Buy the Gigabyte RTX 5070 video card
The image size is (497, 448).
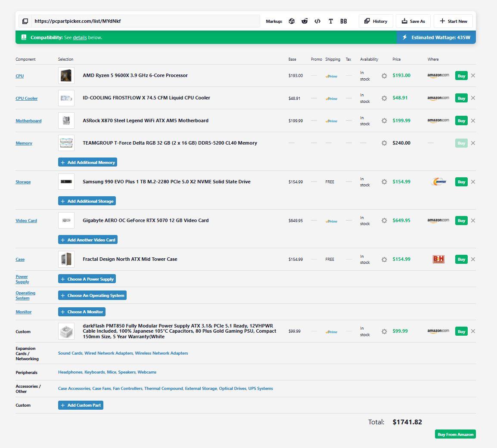tap(461, 220)
